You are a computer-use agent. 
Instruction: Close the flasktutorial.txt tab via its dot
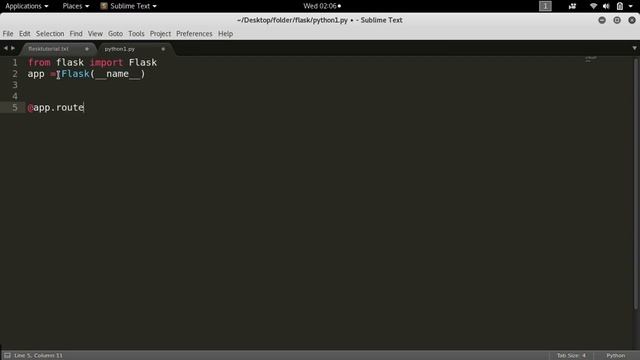[87, 49]
